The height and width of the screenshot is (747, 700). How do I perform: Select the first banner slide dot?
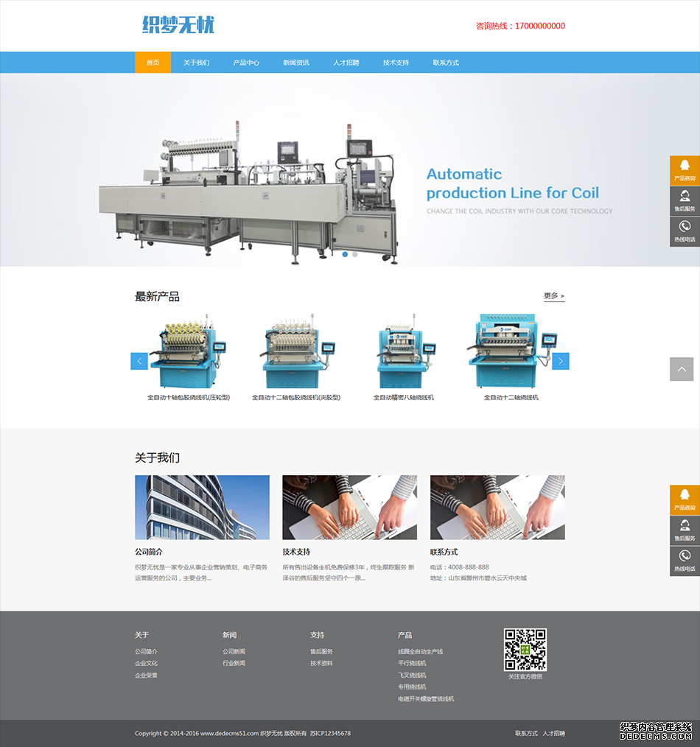tap(345, 254)
